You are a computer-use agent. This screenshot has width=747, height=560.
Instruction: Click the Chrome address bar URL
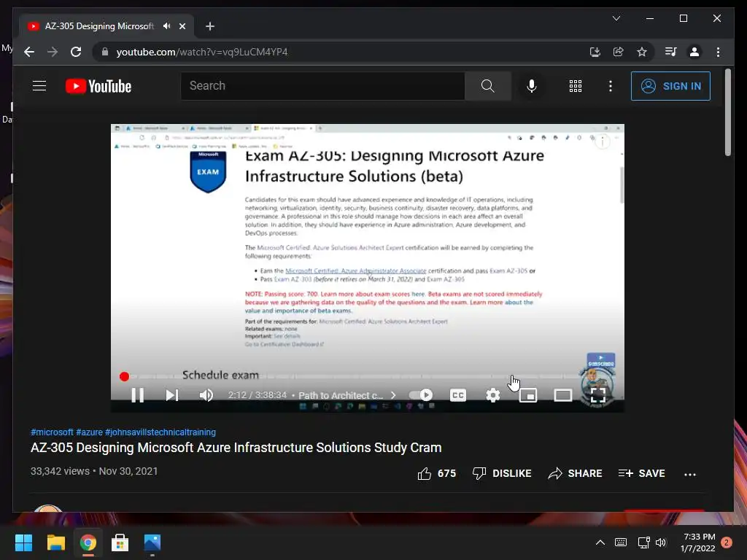pyautogui.click(x=202, y=52)
